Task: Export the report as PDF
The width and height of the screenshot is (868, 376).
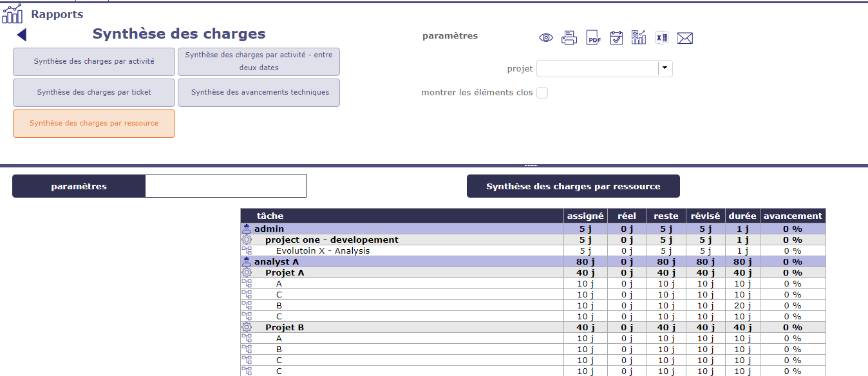Action: tap(593, 38)
